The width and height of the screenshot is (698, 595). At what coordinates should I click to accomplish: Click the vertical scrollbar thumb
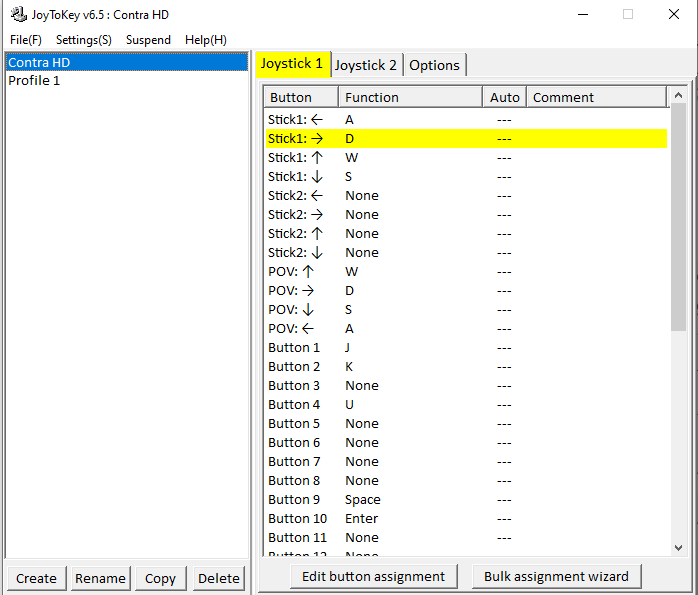coord(678,217)
